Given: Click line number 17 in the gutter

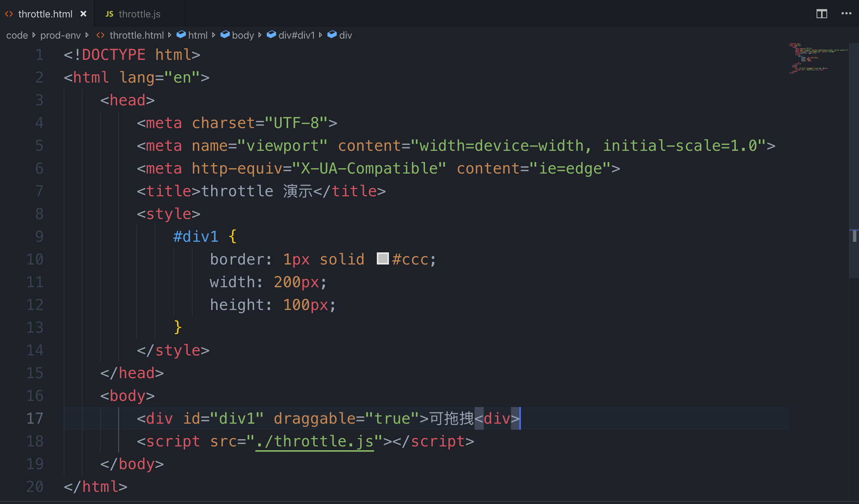Looking at the screenshot, I should tap(35, 419).
